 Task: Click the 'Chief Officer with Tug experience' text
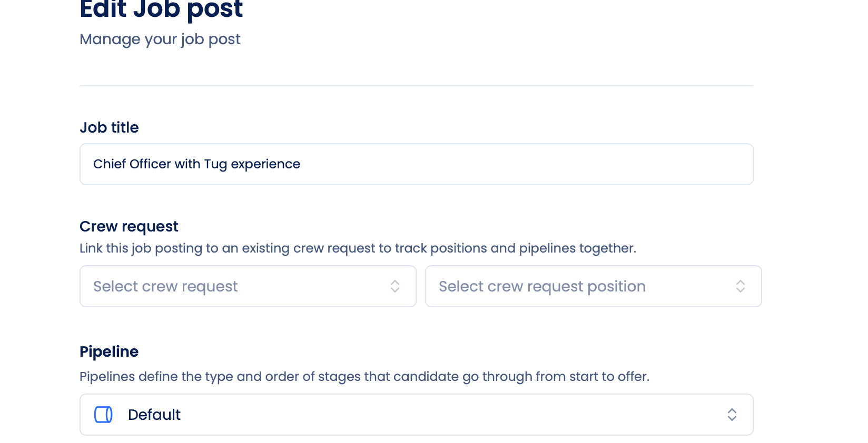click(196, 164)
